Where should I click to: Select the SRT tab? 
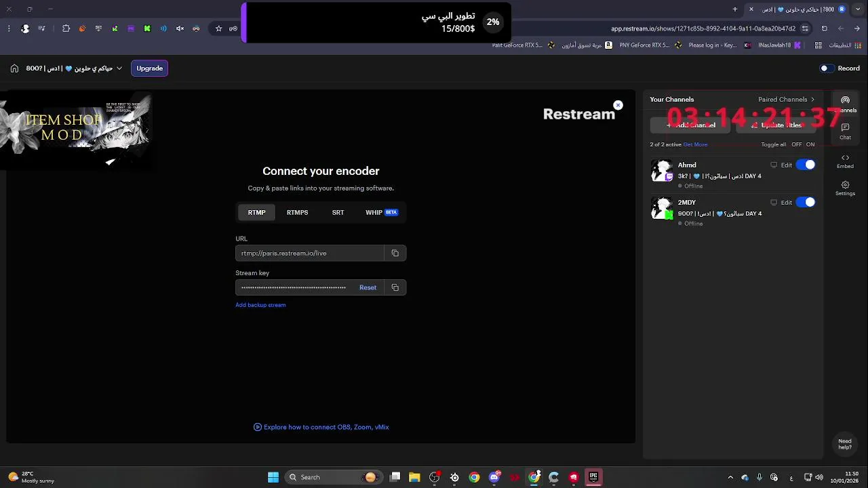[x=338, y=212]
